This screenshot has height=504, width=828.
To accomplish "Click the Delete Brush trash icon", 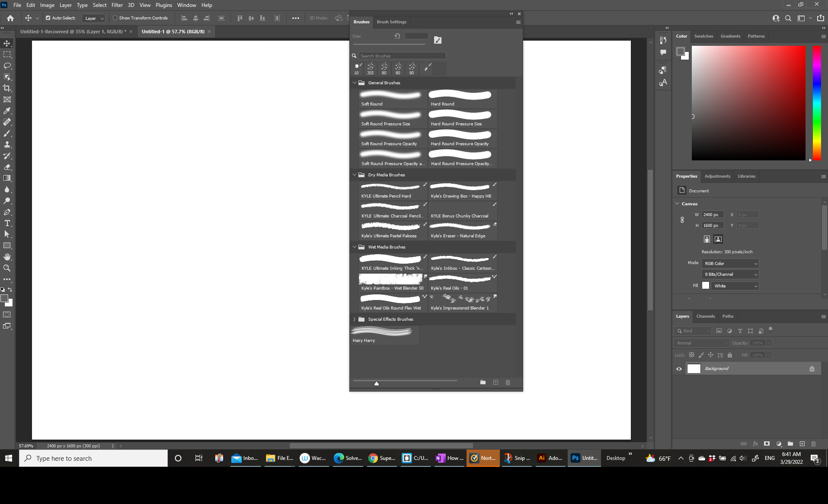I will 508,383.
